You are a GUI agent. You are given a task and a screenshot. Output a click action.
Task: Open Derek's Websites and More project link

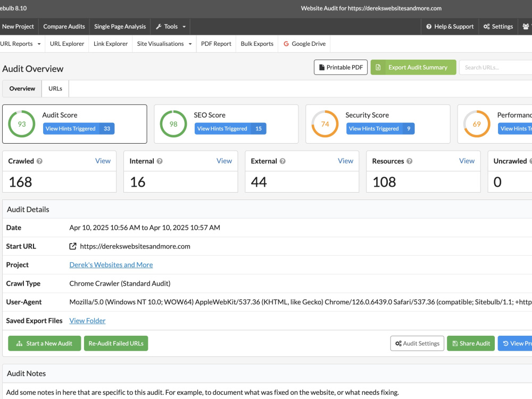click(111, 264)
